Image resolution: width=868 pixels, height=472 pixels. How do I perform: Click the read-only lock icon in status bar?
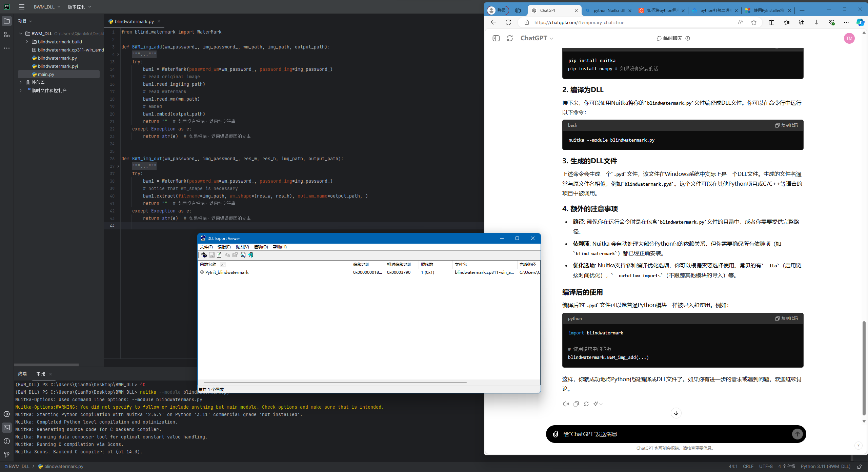[x=859, y=467]
